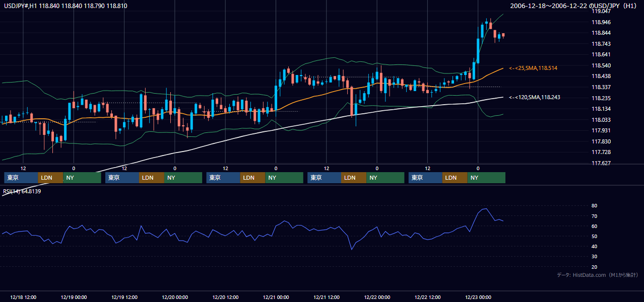Click the leftmost 東京 session block

(x=21, y=178)
